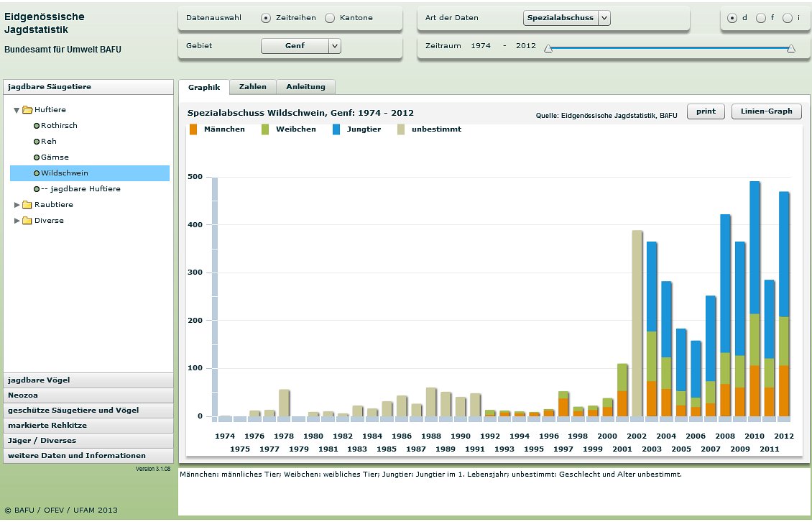The image size is (812, 522).
Task: Click the Raubtiere folder icon
Action: [x=27, y=205]
